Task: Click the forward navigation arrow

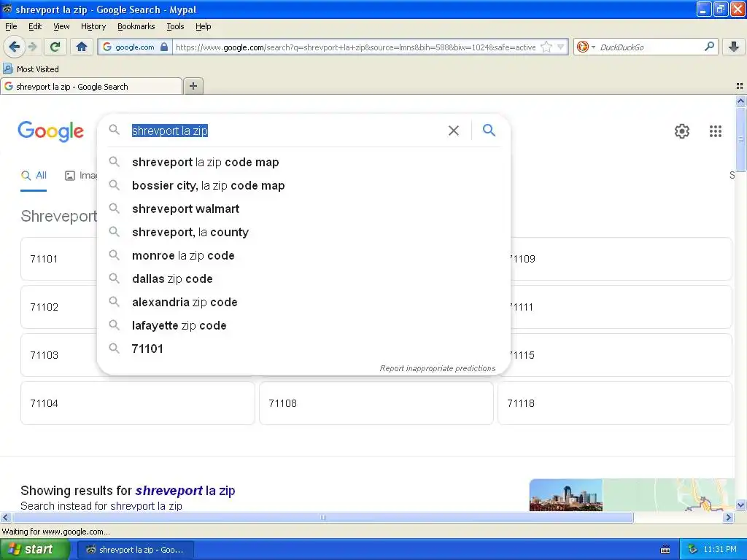Action: [32, 47]
